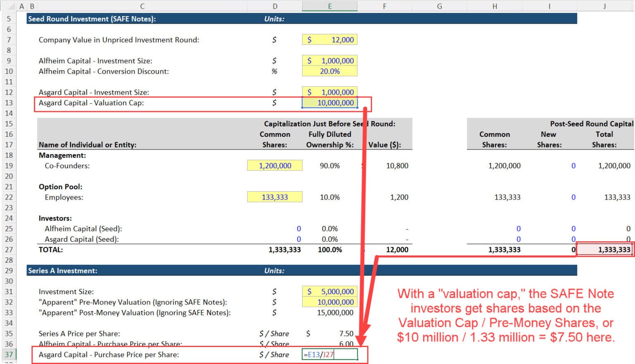Click the Seed Round Investment section title cell

92,19
